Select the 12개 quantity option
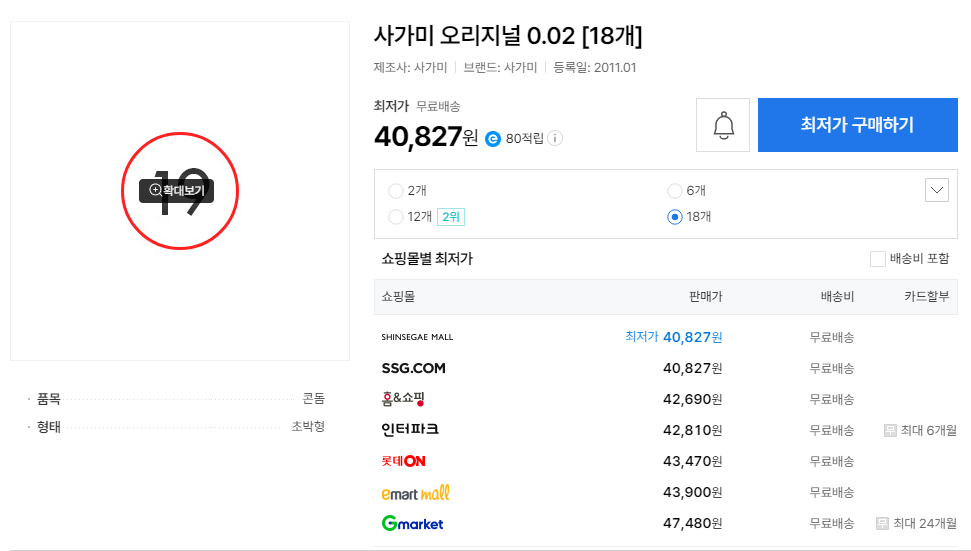Screen dimensions: 971x551 click(395, 217)
